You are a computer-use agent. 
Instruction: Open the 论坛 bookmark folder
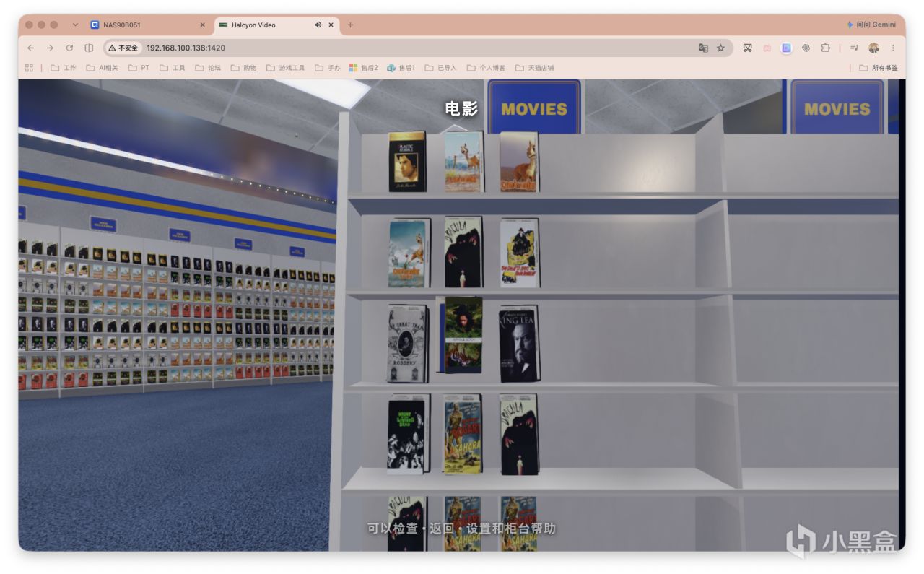coord(208,68)
